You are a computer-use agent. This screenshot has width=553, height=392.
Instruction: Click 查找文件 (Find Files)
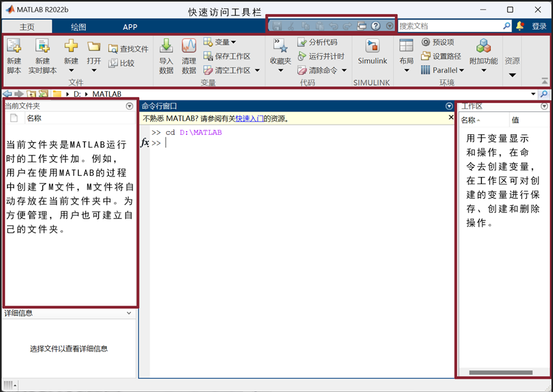(129, 49)
